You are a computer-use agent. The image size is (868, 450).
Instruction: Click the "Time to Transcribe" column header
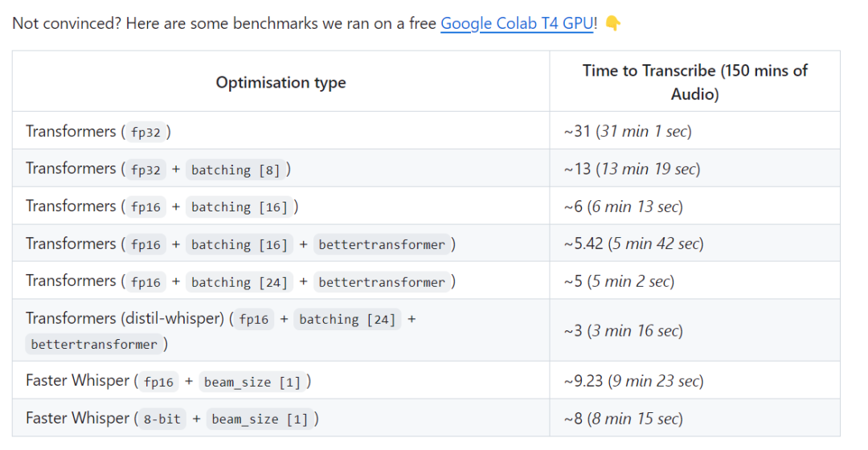click(694, 82)
